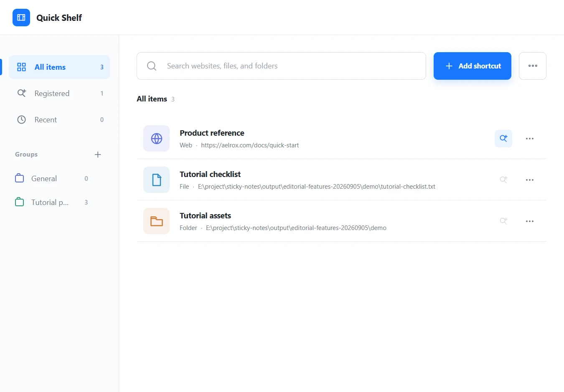Click the All items heading above list
This screenshot has height=392, width=564.
coord(152,99)
